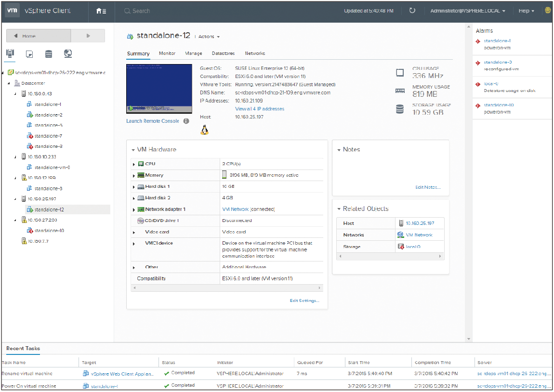Image resolution: width=554 pixels, height=392 pixels.
Task: Collapse host 10.160.0.43 tree node
Action: pos(15,94)
